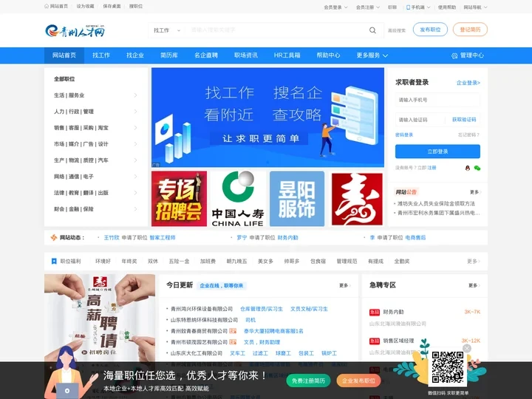The width and height of the screenshot is (532, 399).
Task: Close the QR code popup
Action: (467, 348)
